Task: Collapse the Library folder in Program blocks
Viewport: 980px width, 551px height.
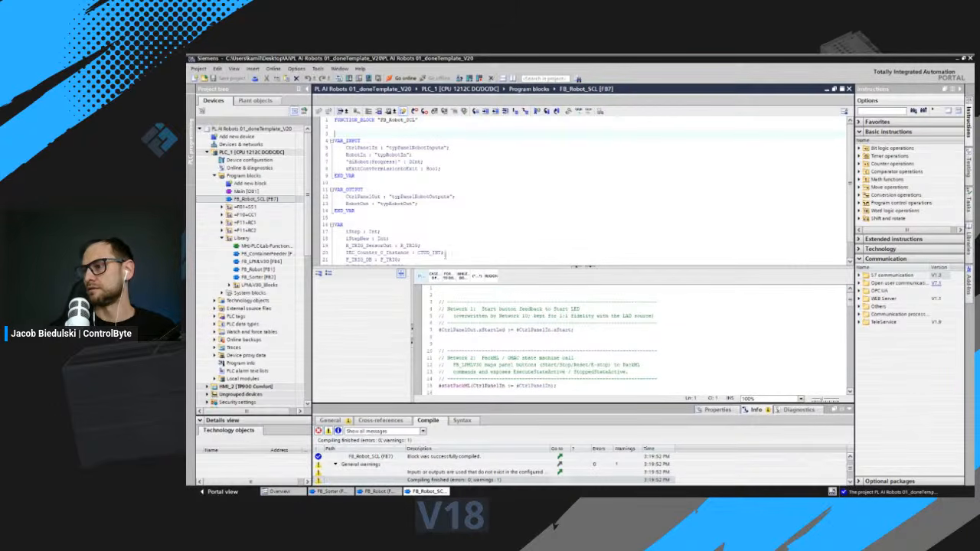Action: pos(222,238)
